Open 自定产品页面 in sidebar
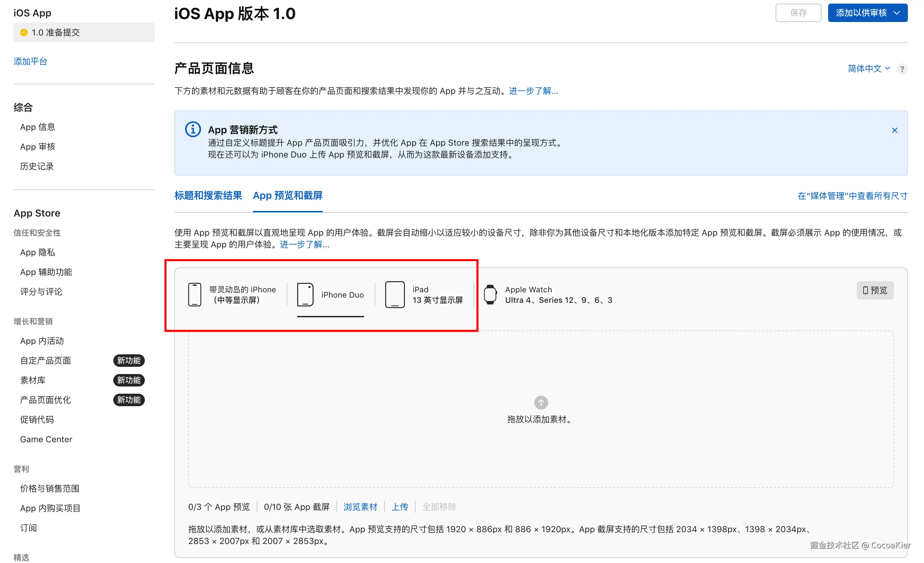Image resolution: width=924 pixels, height=563 pixels. tap(45, 361)
